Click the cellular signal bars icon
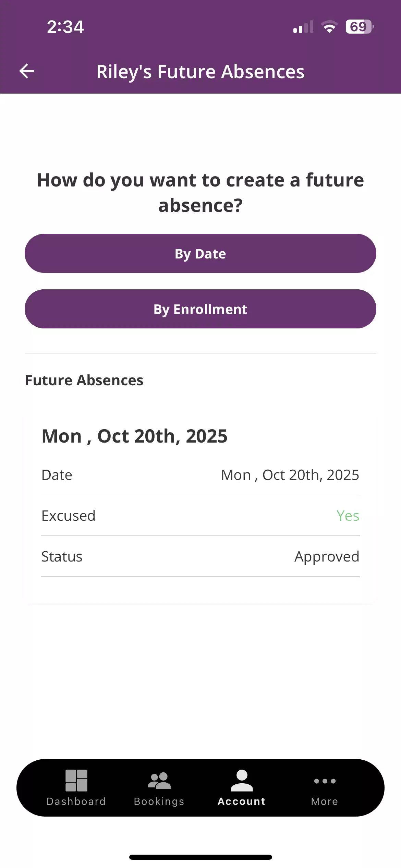Image resolution: width=401 pixels, height=868 pixels. [303, 27]
